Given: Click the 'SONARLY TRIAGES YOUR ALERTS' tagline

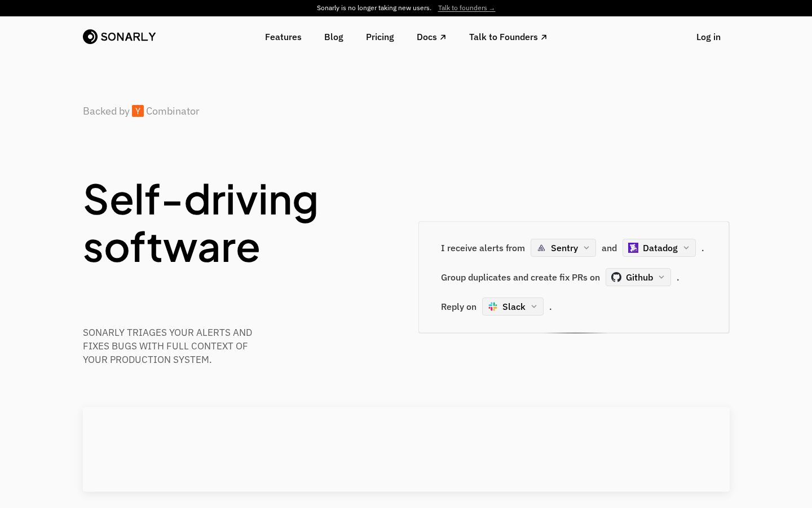Looking at the screenshot, I should click(167, 346).
